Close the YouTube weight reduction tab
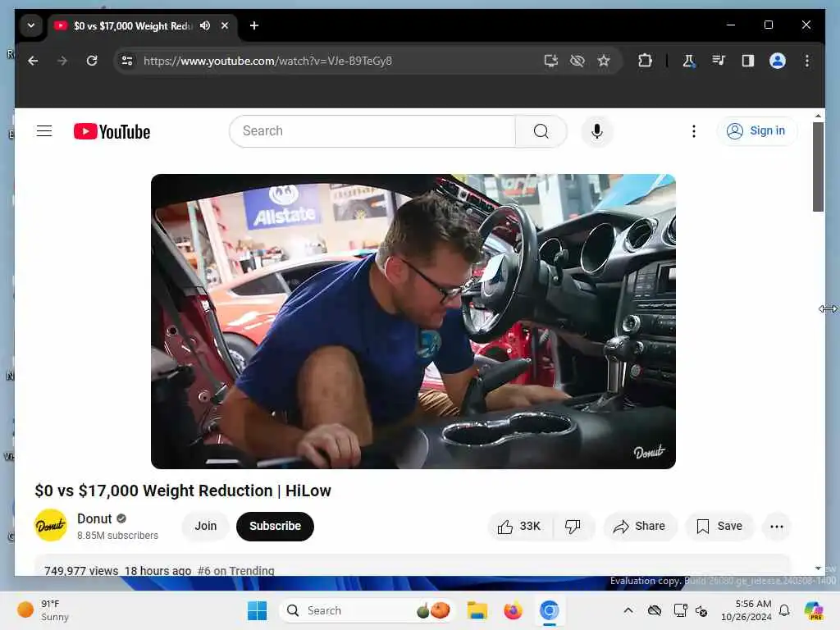Image resolution: width=840 pixels, height=630 pixels. [x=225, y=25]
